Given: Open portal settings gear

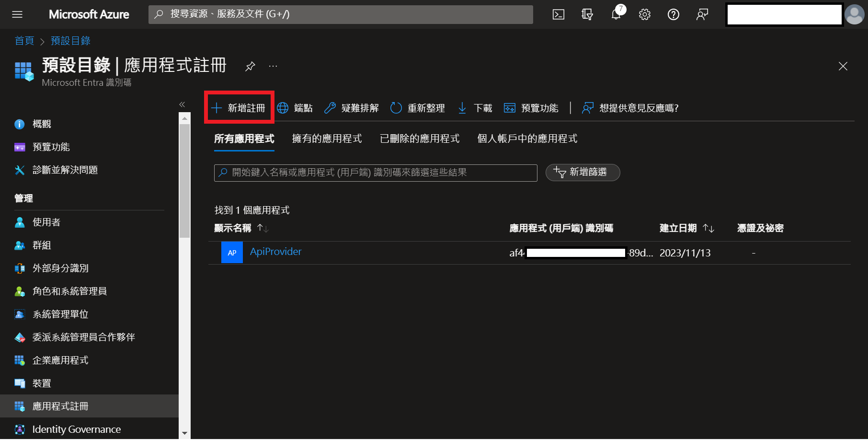Looking at the screenshot, I should tap(645, 14).
